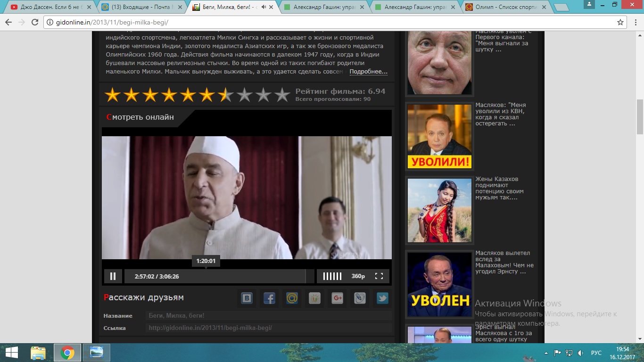The height and width of the screenshot is (362, 644).
Task: Click the page vertical scrollbar thumb
Action: 640,117
